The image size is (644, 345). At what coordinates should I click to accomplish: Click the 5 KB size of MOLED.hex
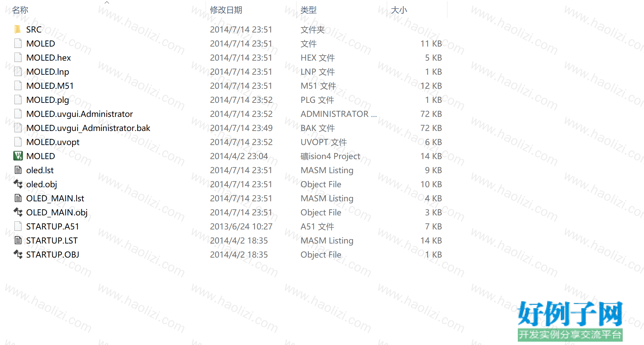(x=433, y=58)
